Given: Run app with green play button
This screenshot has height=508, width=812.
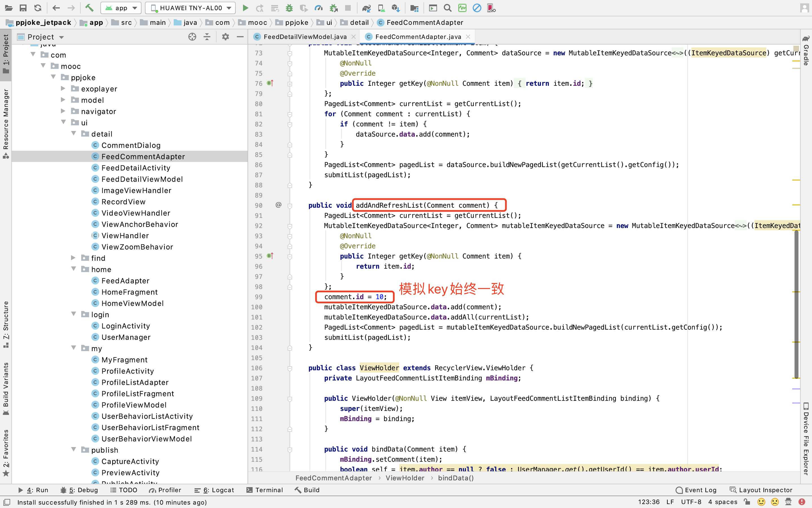Looking at the screenshot, I should click(245, 8).
